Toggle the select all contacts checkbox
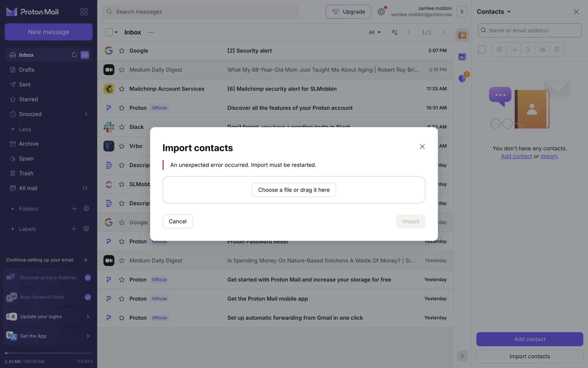 click(482, 49)
